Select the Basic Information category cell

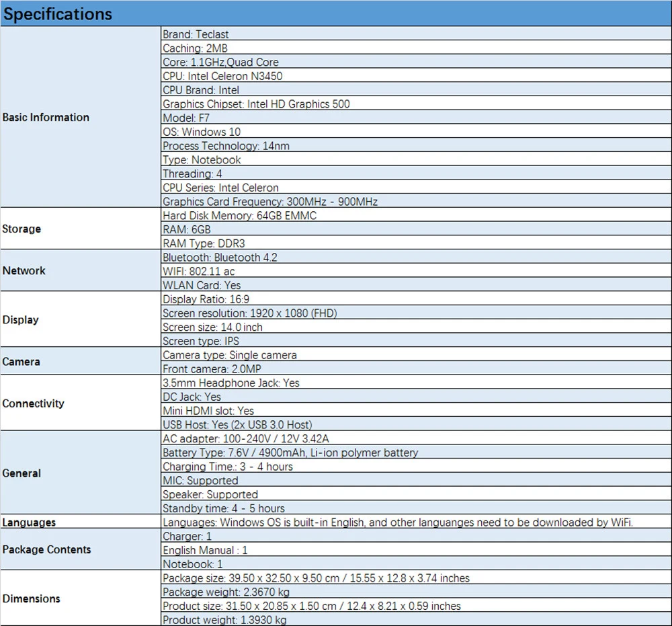click(x=80, y=117)
